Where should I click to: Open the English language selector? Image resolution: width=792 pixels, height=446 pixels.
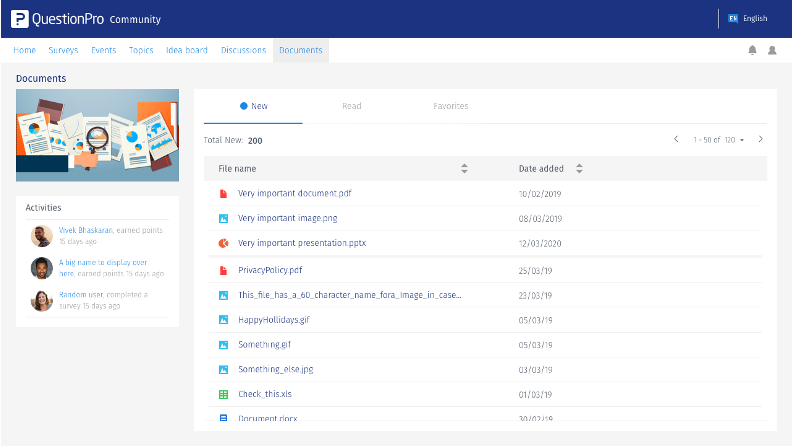748,19
